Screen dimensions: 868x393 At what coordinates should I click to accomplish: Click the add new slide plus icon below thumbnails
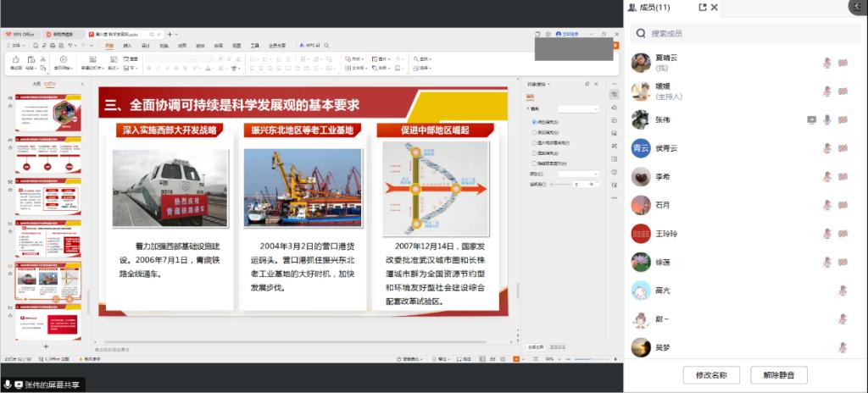[46, 347]
